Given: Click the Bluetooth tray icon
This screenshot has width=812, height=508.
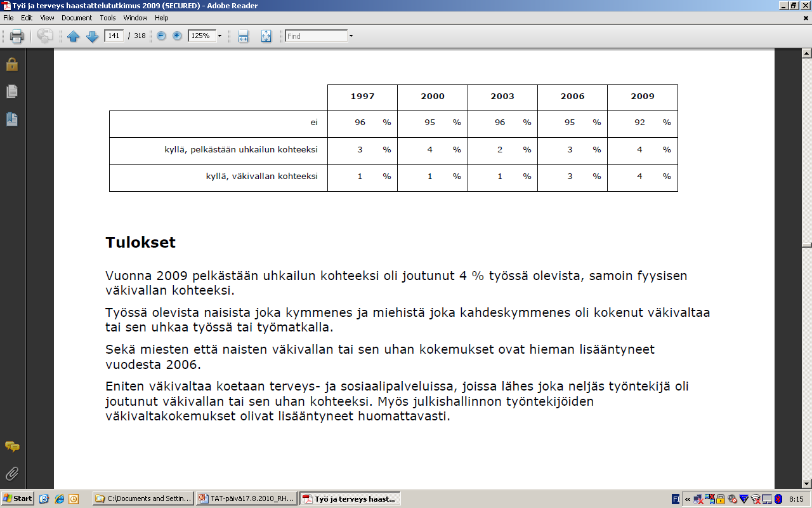Looking at the screenshot, I should 778,498.
